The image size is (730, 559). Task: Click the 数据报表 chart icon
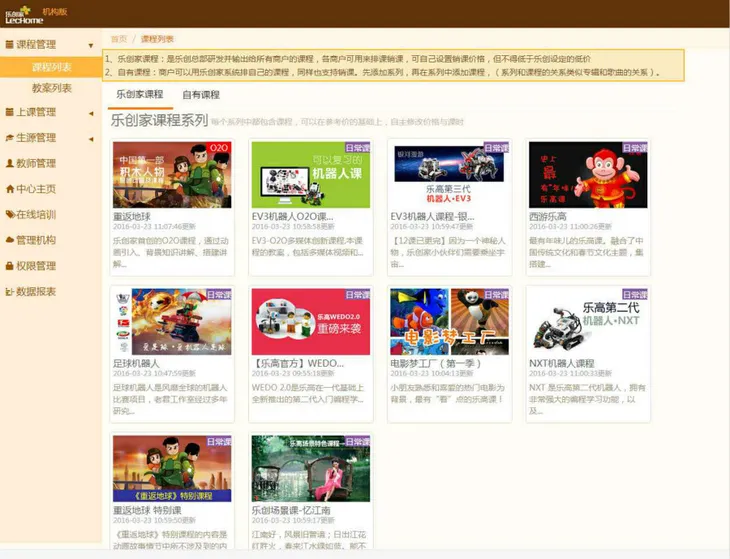tap(9, 291)
